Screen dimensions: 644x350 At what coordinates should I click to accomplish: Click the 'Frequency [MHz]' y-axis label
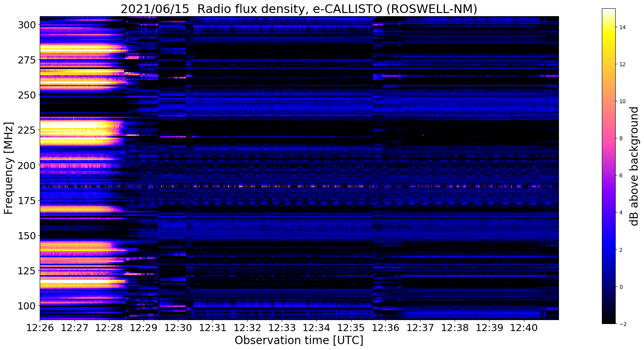(9, 168)
